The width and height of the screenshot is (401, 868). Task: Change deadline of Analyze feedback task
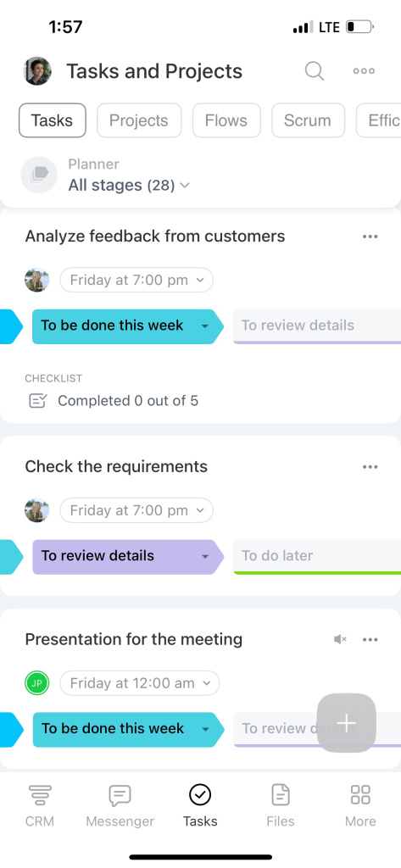point(136,280)
